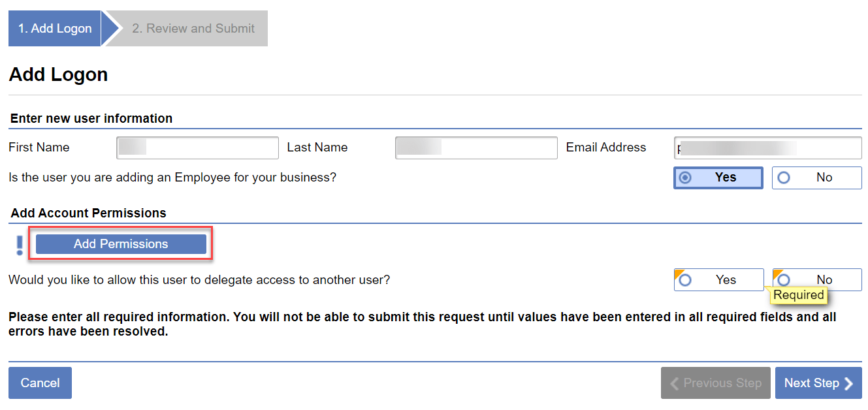Image resolution: width=868 pixels, height=410 pixels.
Task: Select No for the employee question
Action: 816,178
